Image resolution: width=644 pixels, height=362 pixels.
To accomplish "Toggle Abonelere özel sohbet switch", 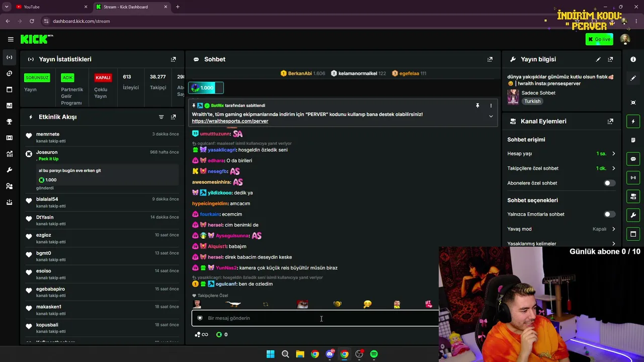I will [609, 183].
